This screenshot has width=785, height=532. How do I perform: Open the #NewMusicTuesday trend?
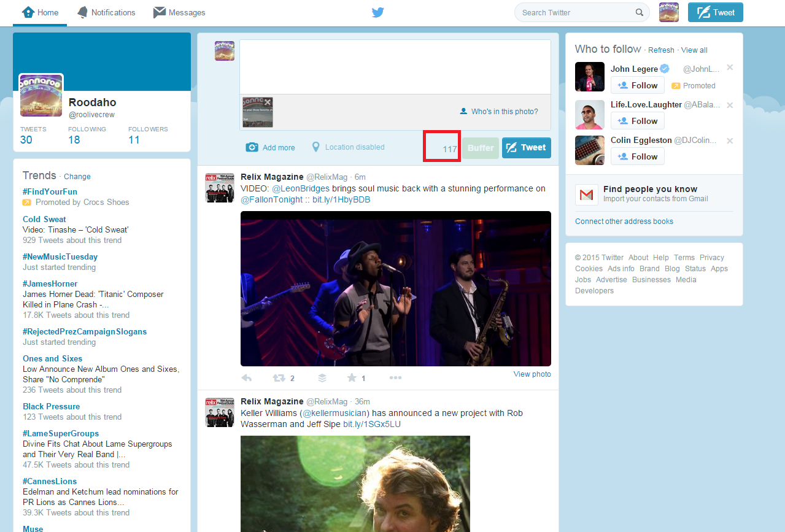click(x=60, y=256)
